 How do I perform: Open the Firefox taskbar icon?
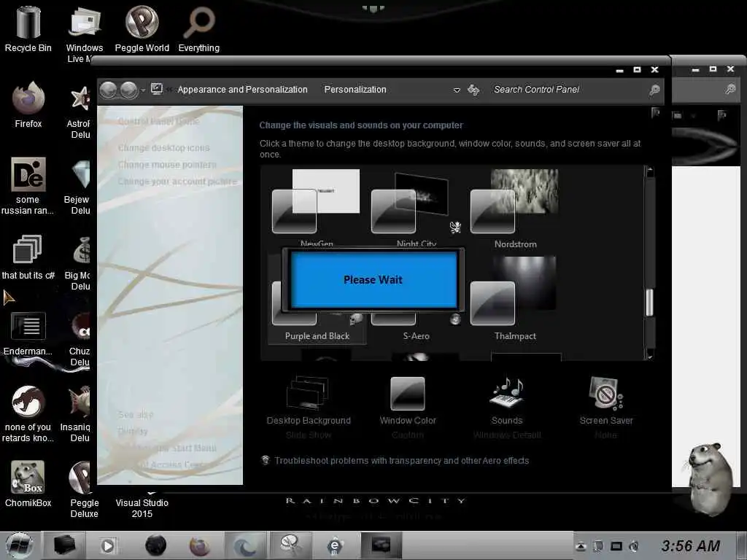pos(200,545)
